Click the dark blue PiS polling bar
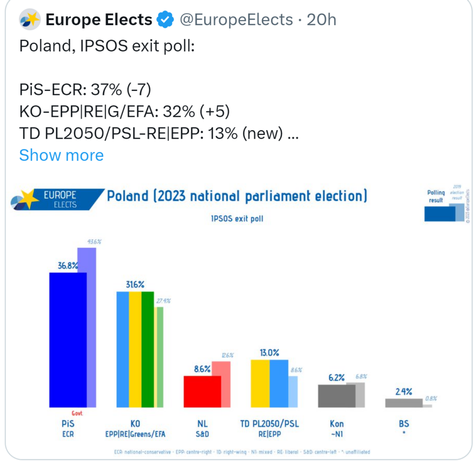 (x=67, y=340)
